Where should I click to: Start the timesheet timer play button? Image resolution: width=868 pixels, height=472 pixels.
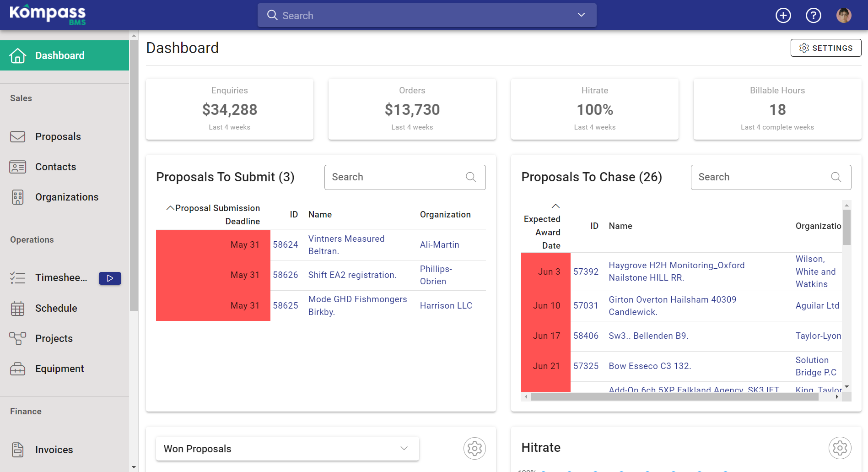coord(110,278)
